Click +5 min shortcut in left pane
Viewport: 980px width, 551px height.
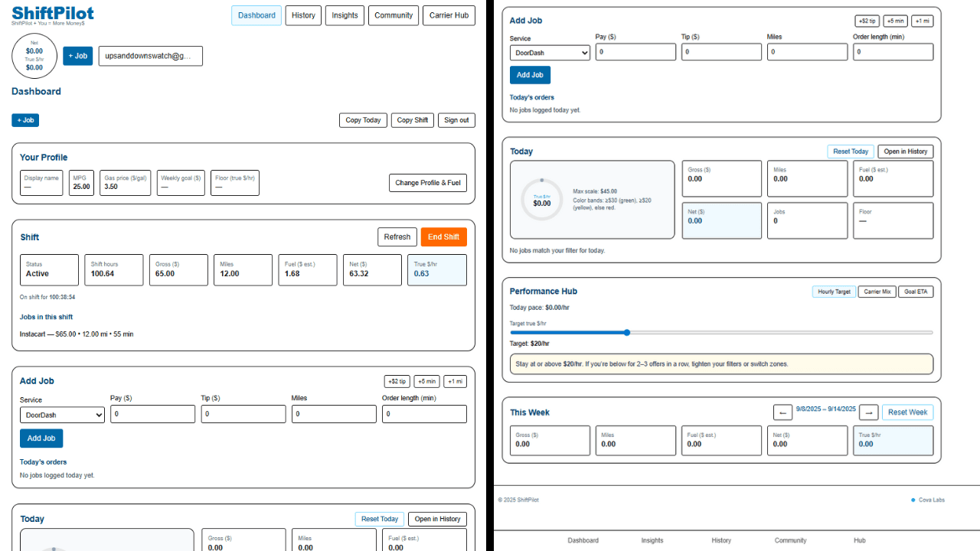[426, 381]
